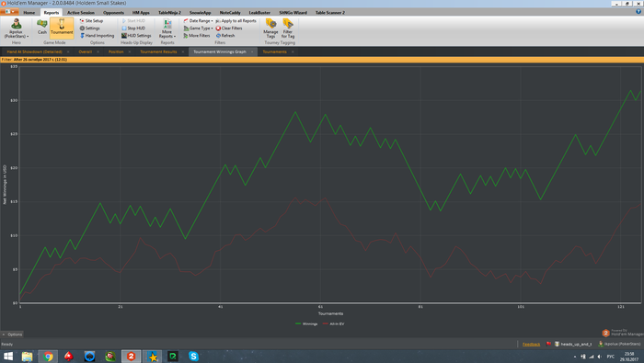Select the Tournament Winnings Graph tab
The height and width of the screenshot is (363, 644).
coord(220,51)
